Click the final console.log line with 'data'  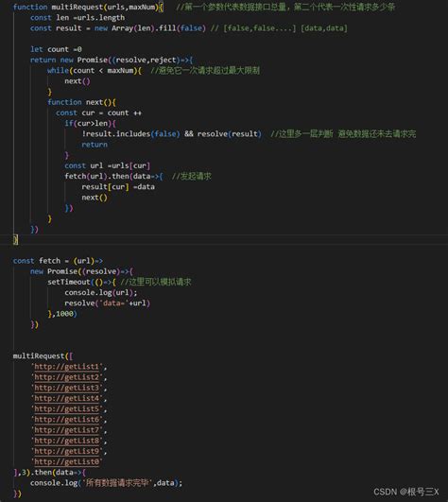click(106, 483)
